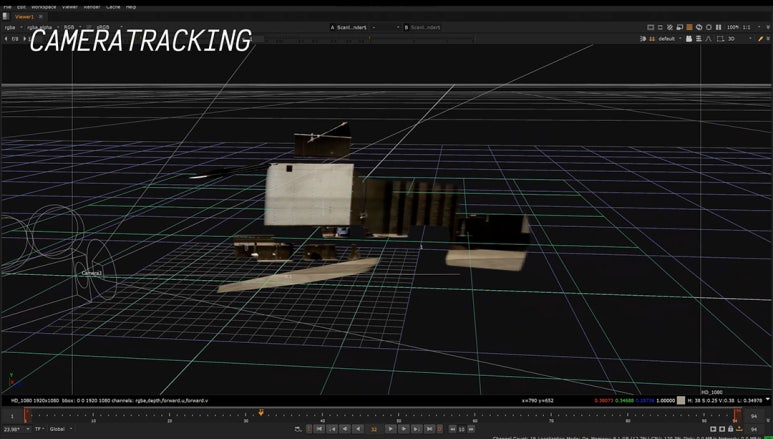773x439 pixels.
Task: Click the timeline first frame field 1
Action: coord(12,417)
